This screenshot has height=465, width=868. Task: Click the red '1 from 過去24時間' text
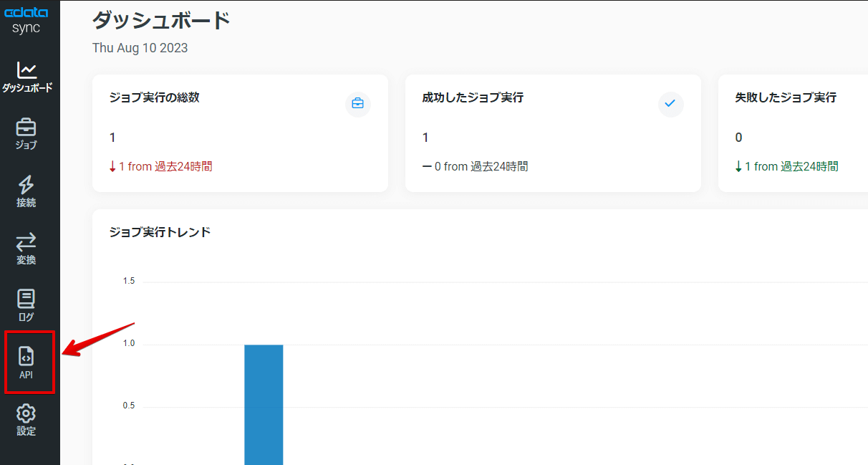(x=160, y=166)
